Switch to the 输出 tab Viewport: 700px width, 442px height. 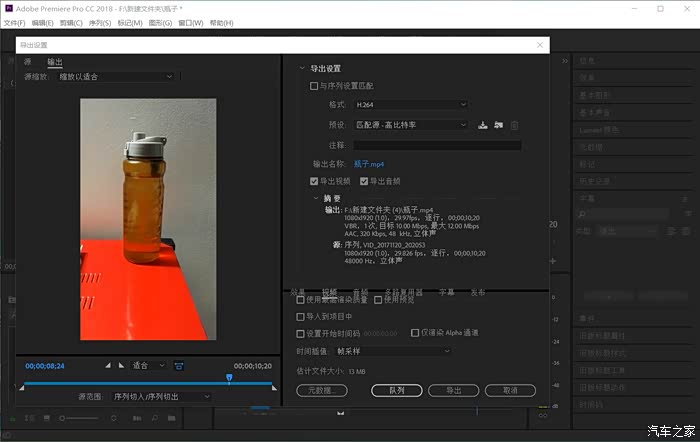click(55, 62)
